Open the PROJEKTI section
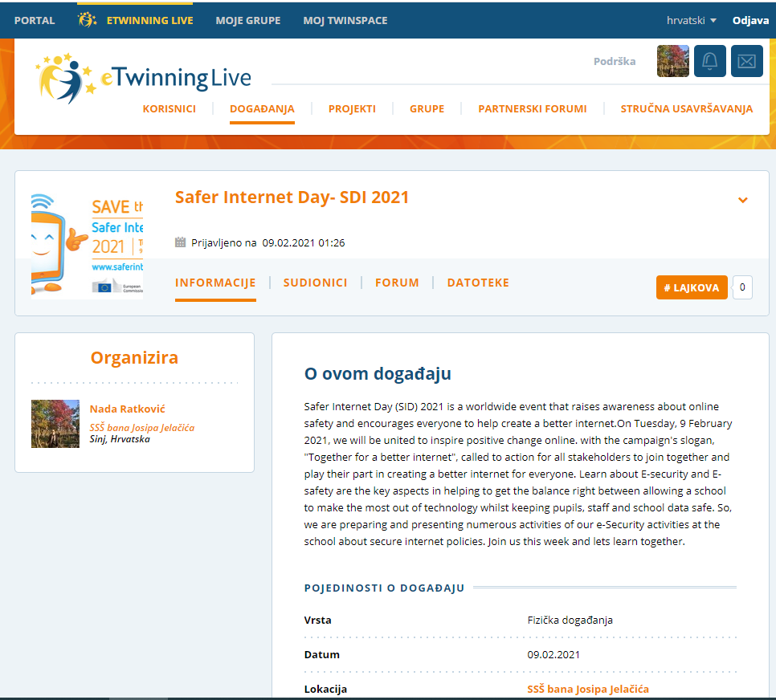Image resolution: width=776 pixels, height=700 pixels. coord(352,109)
